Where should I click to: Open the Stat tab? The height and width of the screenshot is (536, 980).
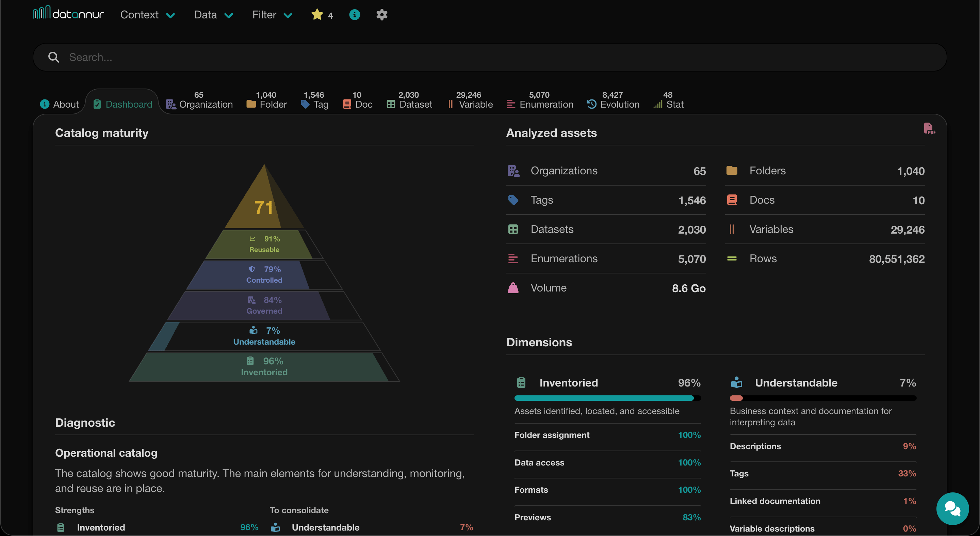(x=668, y=100)
